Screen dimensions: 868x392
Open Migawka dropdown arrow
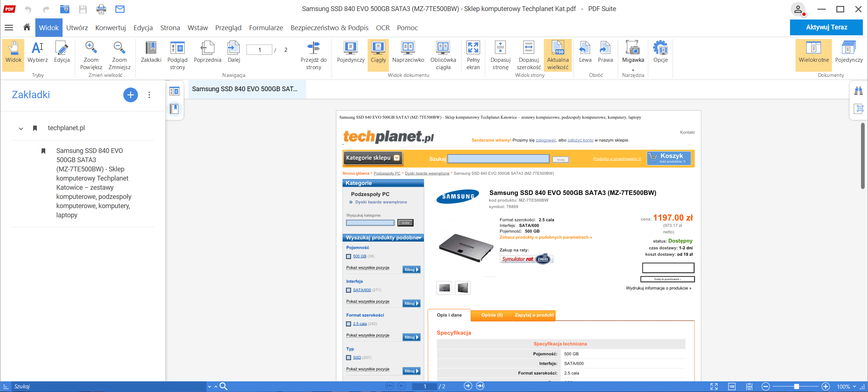coord(633,70)
